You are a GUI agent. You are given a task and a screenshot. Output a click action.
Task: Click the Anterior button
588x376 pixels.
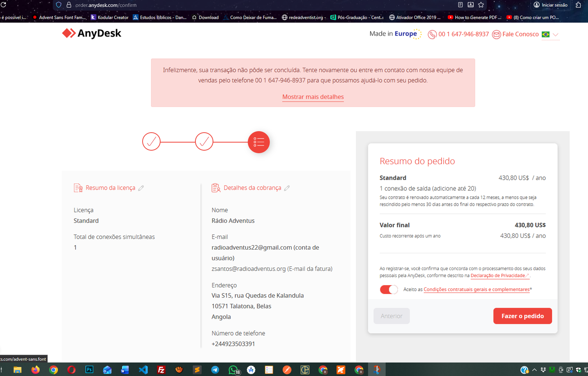click(x=391, y=316)
